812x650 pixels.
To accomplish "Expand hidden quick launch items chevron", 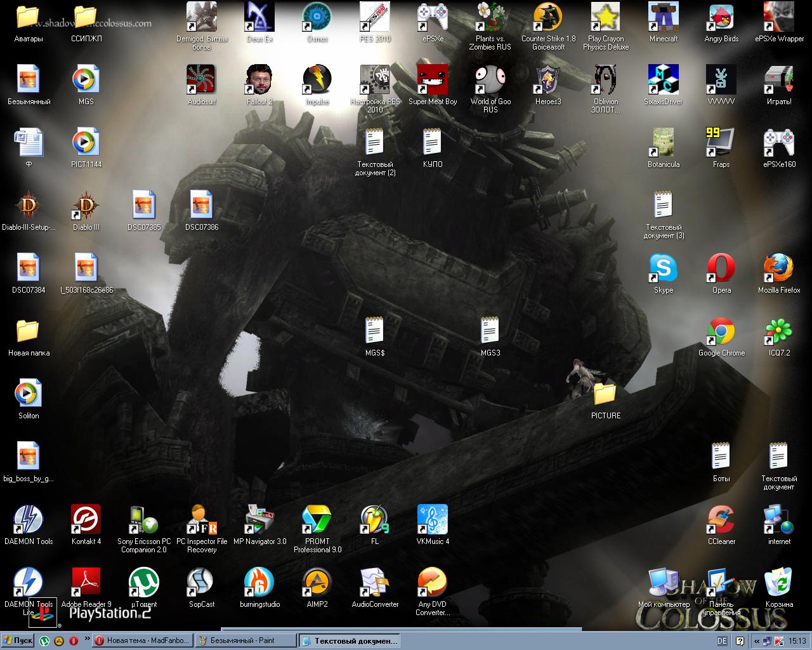I will pos(86,640).
